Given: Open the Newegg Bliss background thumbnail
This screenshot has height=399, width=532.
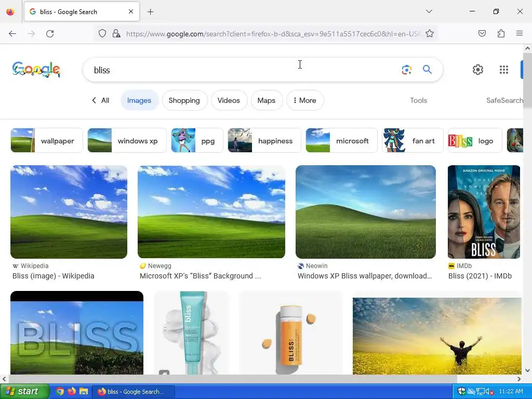Looking at the screenshot, I should [x=211, y=212].
